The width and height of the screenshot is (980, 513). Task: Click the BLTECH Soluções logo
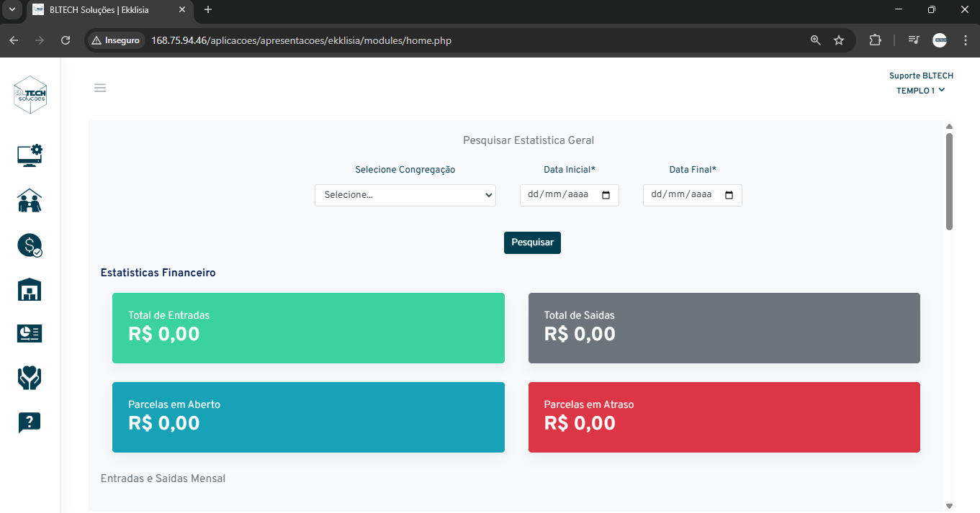30,95
